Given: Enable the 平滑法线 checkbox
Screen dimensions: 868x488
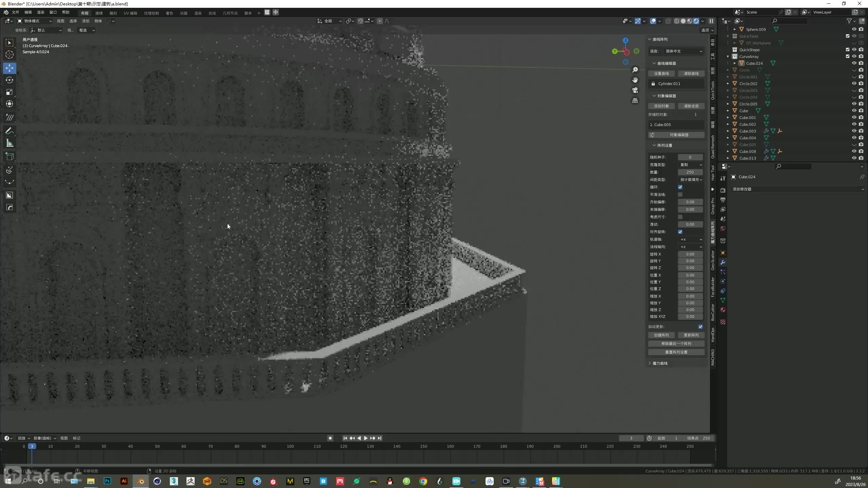Looking at the screenshot, I should click(x=680, y=195).
